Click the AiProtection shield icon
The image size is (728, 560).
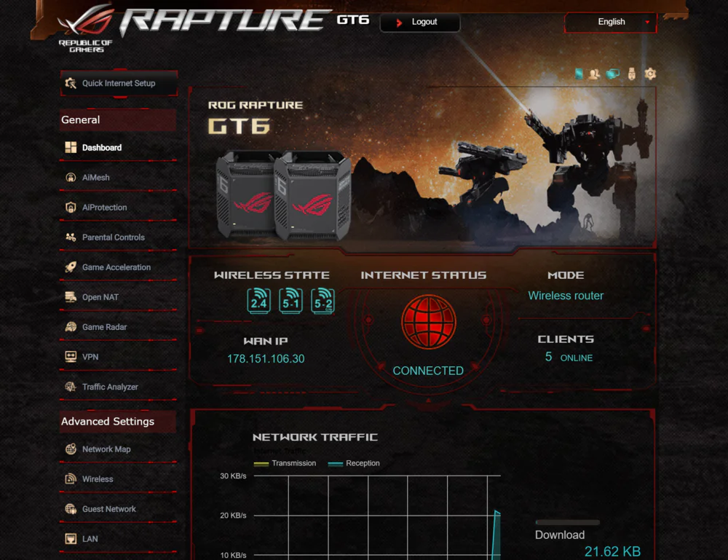pyautogui.click(x=71, y=207)
